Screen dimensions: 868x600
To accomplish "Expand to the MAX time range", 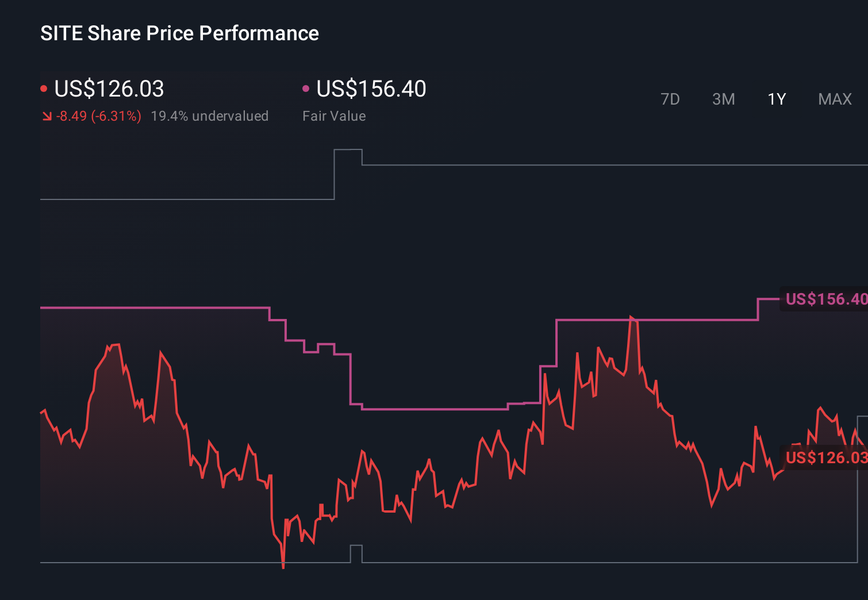I will click(835, 99).
